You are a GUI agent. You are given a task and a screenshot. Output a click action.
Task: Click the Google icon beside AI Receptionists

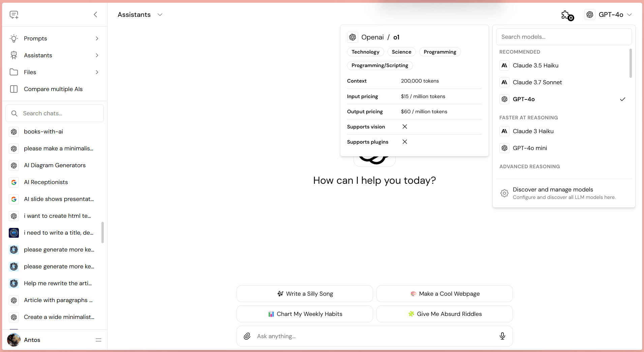[x=14, y=182]
